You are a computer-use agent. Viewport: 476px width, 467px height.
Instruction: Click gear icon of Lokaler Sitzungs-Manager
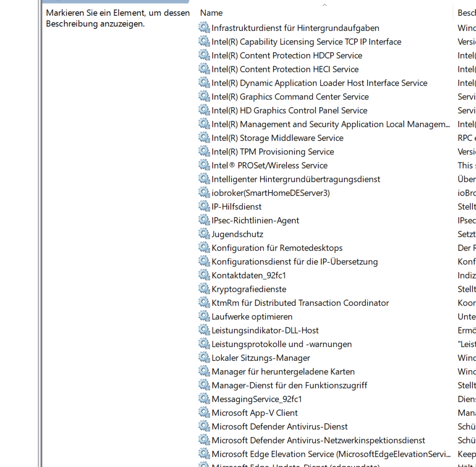click(x=204, y=357)
